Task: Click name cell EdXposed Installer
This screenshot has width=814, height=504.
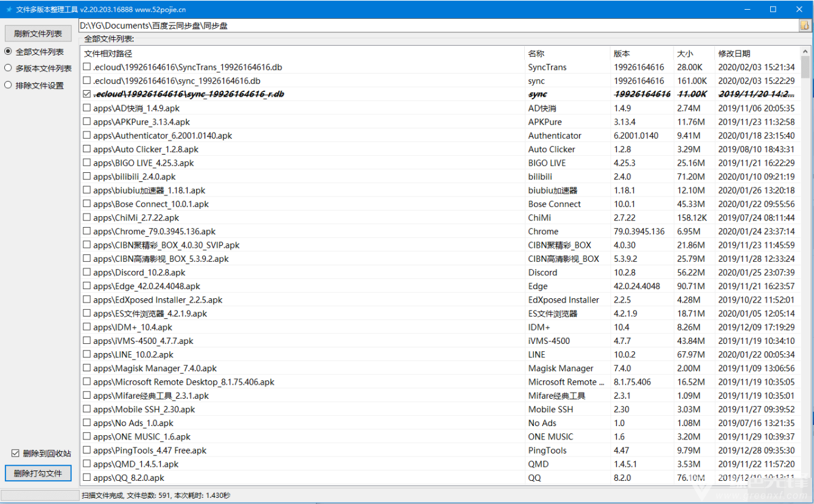Action: 564,300
